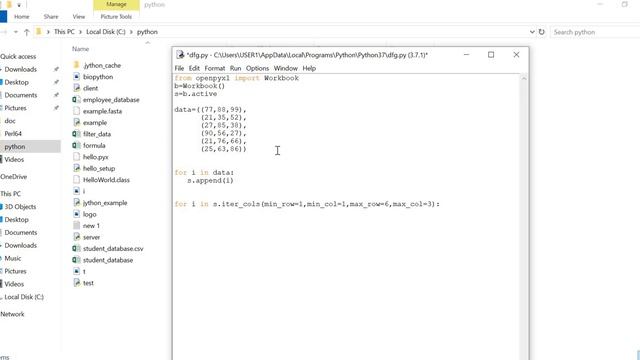Image resolution: width=640 pixels, height=360 pixels.
Task: Switch to View ribbon tab in File Explorer
Action: pyautogui.click(x=79, y=17)
